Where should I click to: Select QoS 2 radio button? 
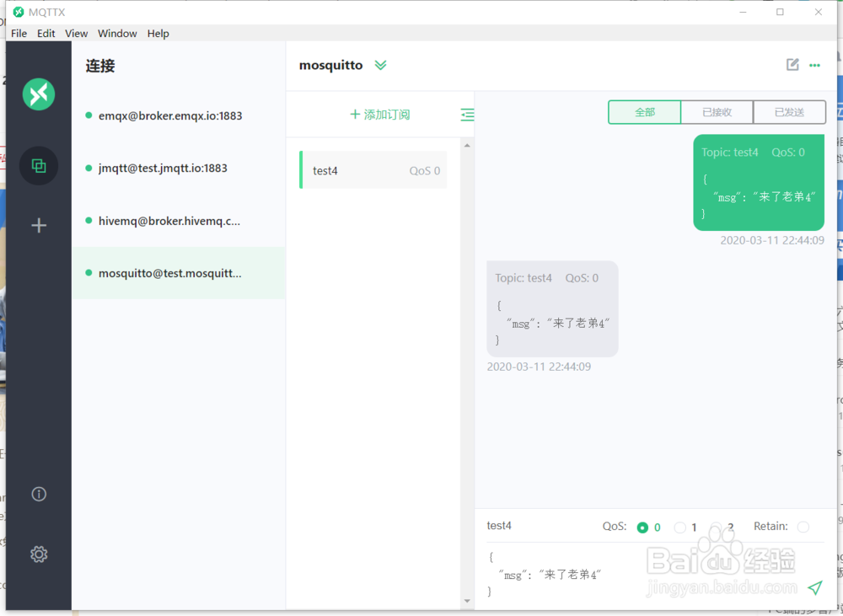716,527
